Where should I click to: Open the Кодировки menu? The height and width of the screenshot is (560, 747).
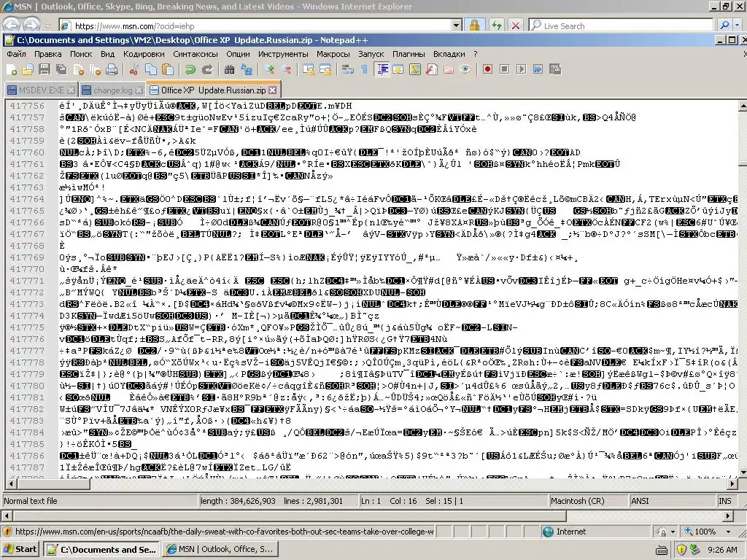pyautogui.click(x=144, y=54)
